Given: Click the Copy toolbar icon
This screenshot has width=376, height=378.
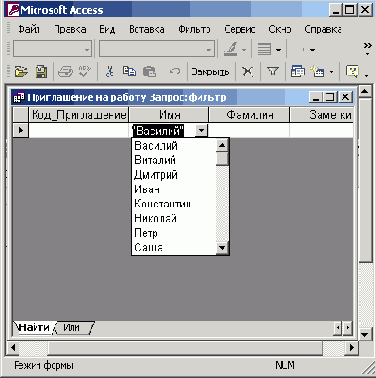Looking at the screenshot, I should [x=129, y=71].
